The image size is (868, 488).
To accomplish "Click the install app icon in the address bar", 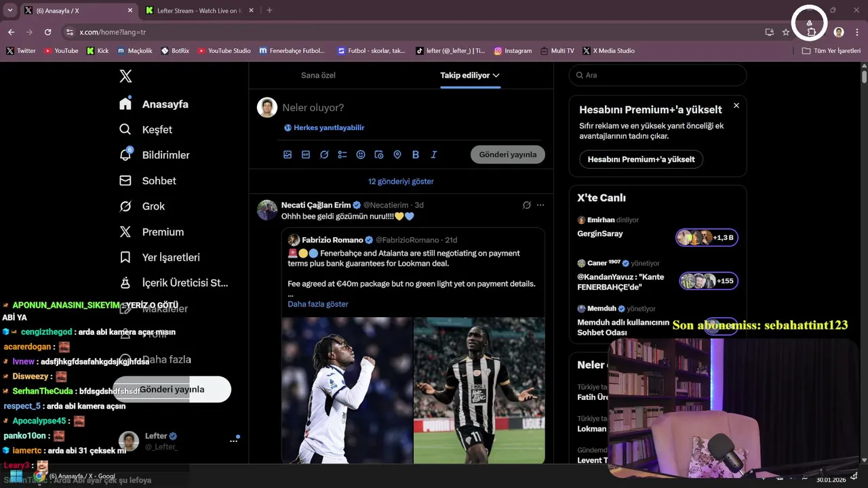I will 769,32.
